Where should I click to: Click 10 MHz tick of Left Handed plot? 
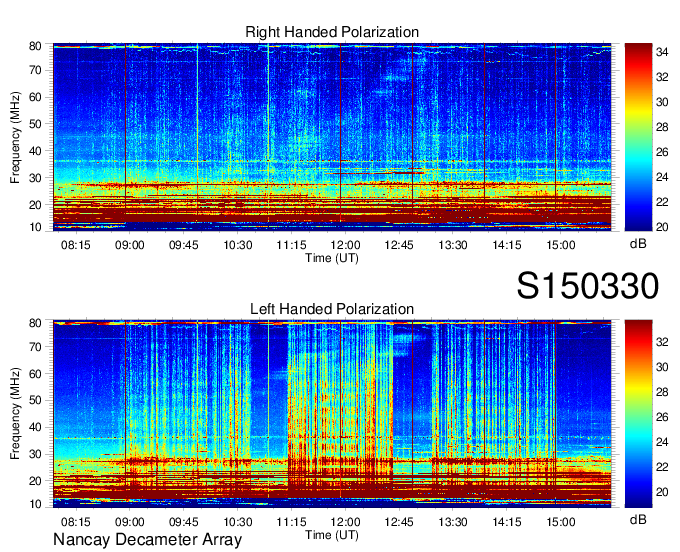pos(35,504)
